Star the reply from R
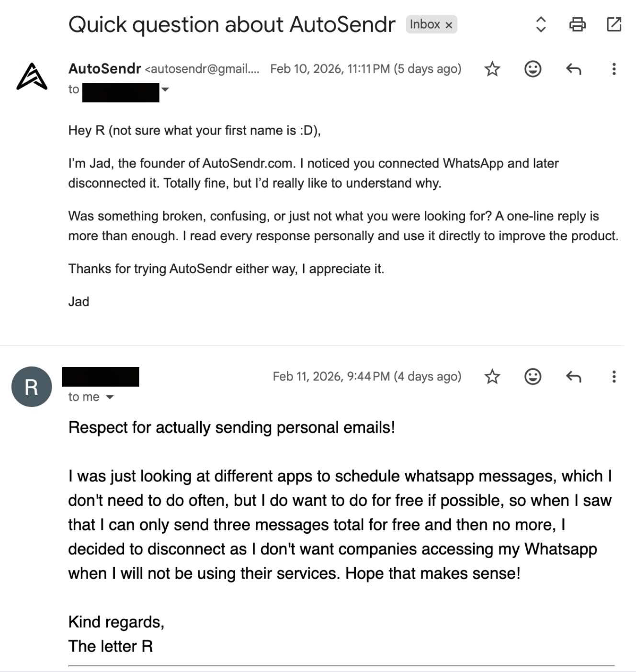The width and height of the screenshot is (636, 672). (492, 377)
